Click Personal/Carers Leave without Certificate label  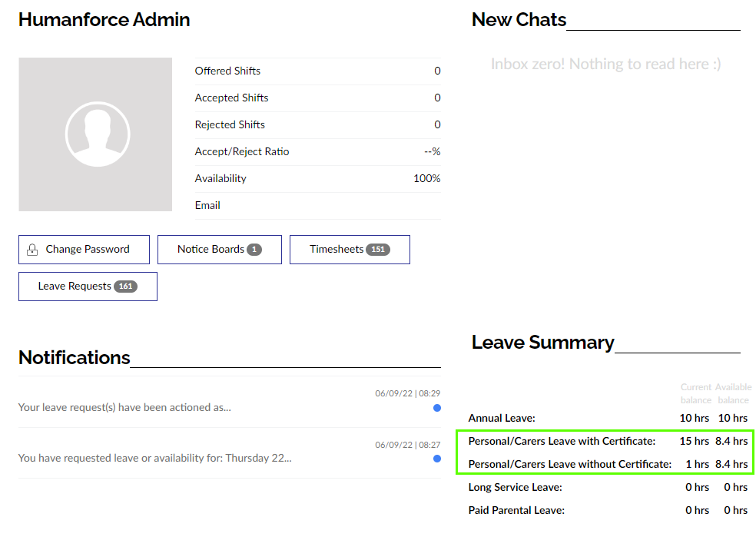point(570,465)
